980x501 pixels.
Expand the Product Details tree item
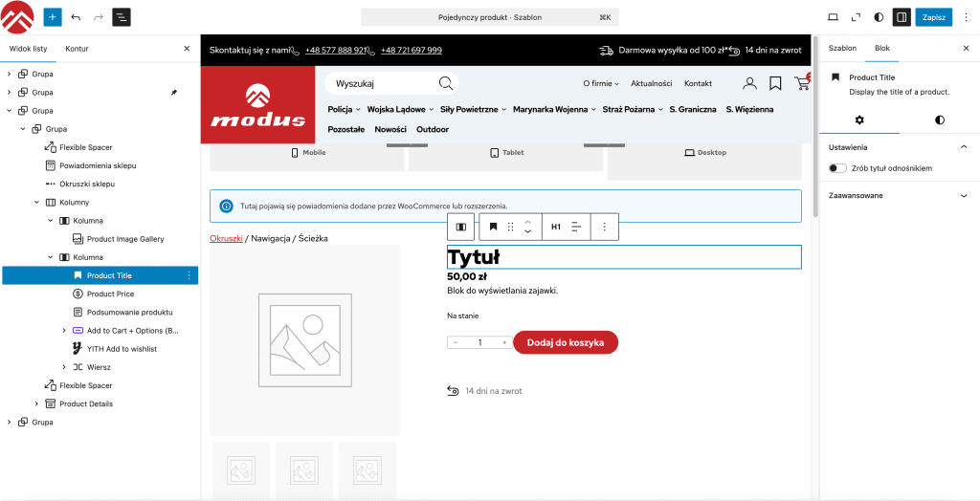pyautogui.click(x=36, y=403)
